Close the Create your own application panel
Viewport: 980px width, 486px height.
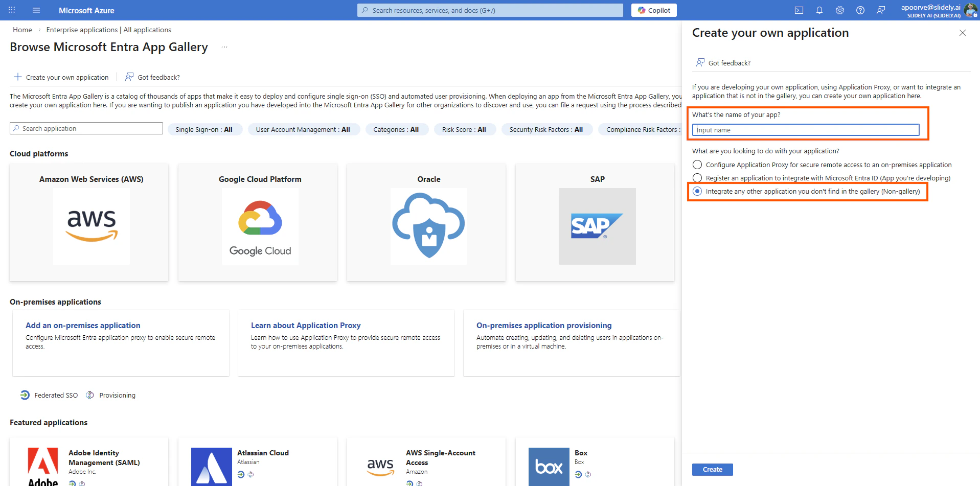click(x=963, y=33)
